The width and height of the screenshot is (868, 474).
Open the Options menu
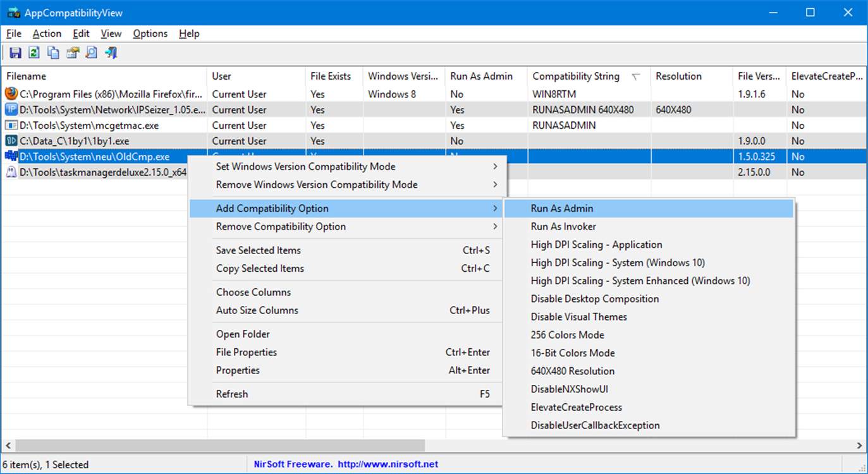(150, 33)
